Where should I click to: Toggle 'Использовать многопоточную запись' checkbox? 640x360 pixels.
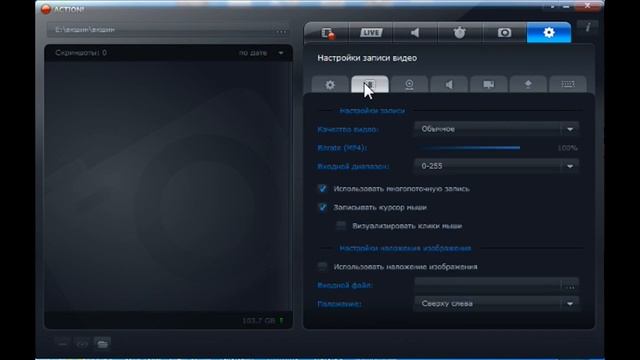point(322,189)
